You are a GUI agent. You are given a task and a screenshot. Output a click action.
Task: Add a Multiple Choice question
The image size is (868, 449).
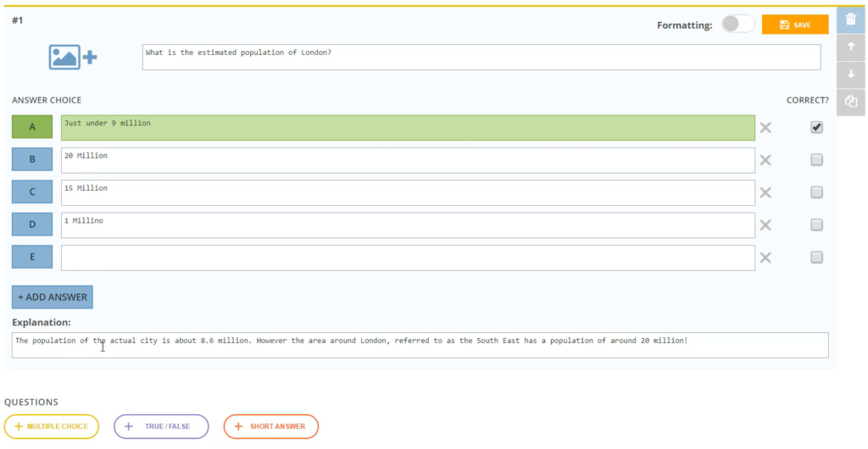(52, 426)
